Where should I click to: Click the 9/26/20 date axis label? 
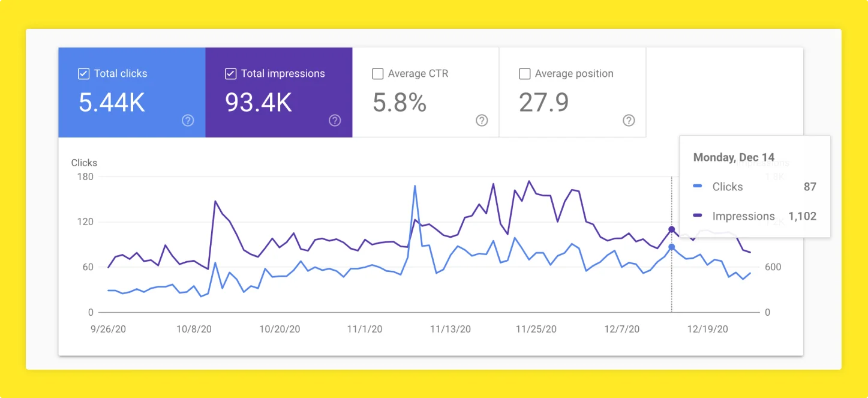pyautogui.click(x=108, y=329)
